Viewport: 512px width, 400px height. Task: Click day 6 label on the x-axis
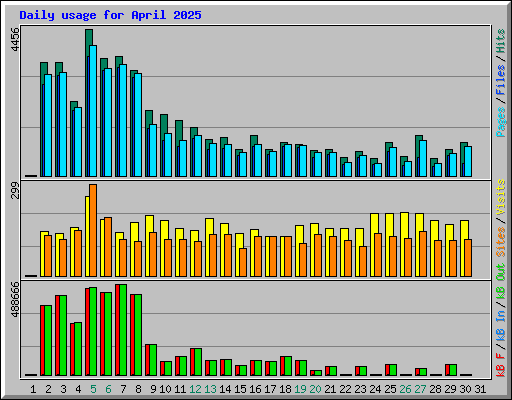(108, 389)
